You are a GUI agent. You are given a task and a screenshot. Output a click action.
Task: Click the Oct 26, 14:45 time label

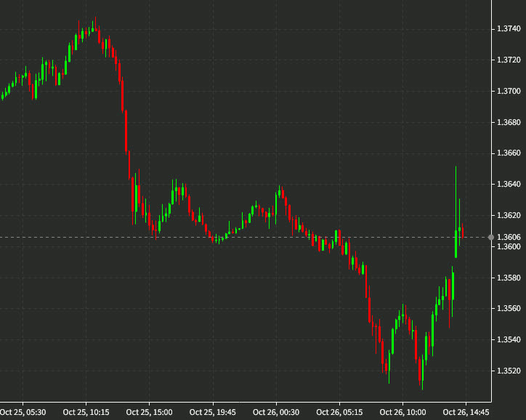point(466,412)
